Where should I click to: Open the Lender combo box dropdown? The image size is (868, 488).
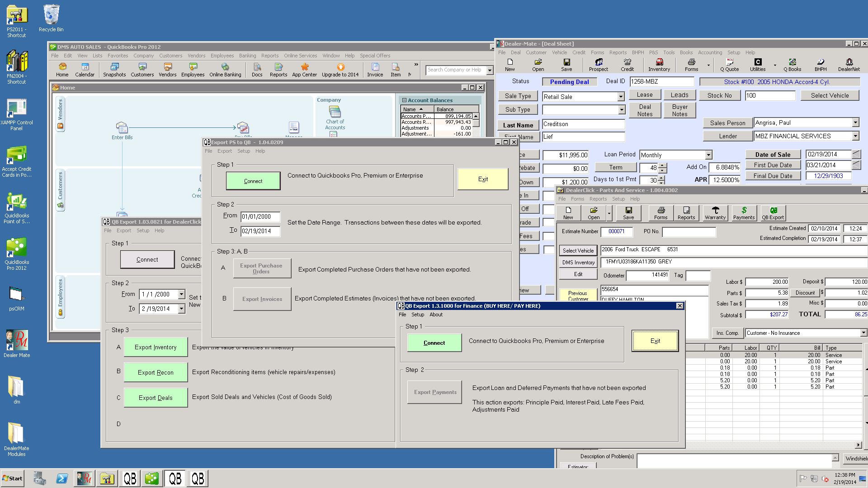point(855,136)
